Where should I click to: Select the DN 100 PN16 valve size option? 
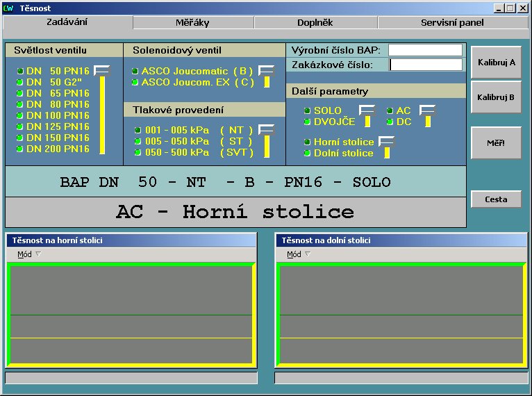click(x=58, y=115)
